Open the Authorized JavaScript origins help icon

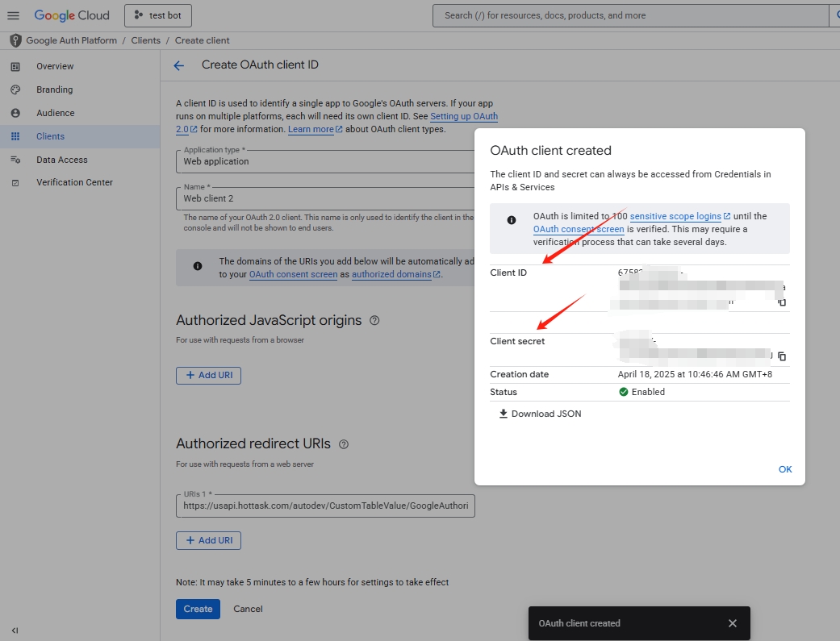374,320
